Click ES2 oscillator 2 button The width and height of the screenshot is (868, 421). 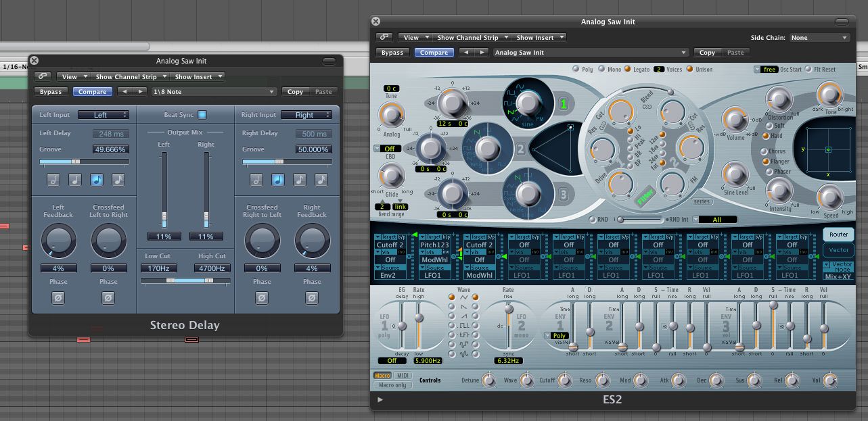point(520,149)
